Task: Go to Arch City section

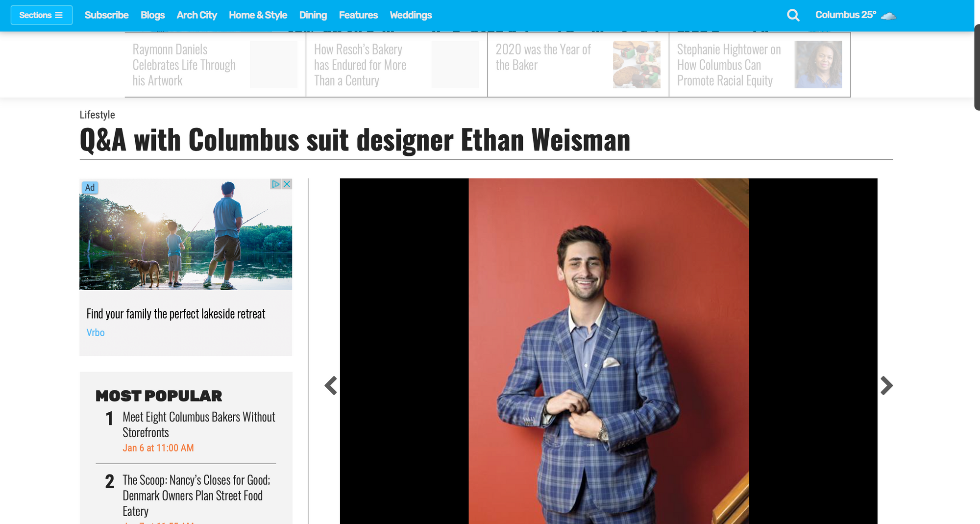Action: pyautogui.click(x=196, y=15)
